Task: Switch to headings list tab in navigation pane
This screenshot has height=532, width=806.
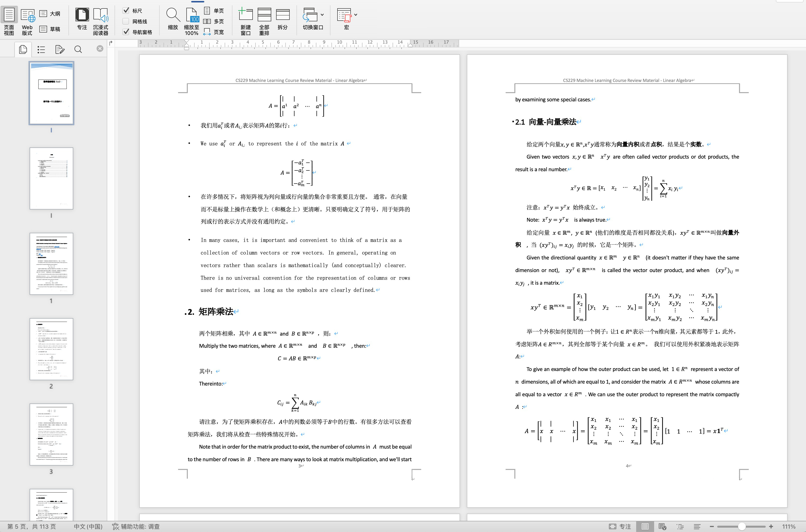Action: coord(41,49)
